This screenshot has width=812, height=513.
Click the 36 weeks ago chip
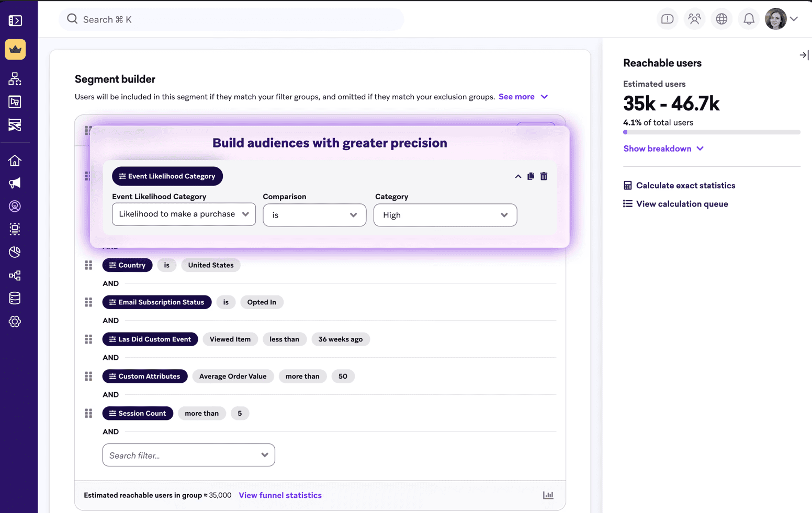[341, 339]
